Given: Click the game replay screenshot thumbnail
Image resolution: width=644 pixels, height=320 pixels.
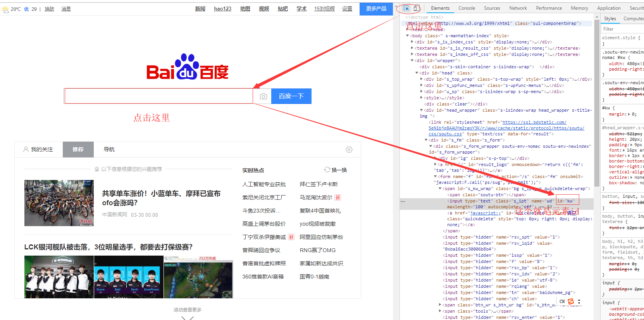Looking at the screenshot, I should click(x=198, y=277).
